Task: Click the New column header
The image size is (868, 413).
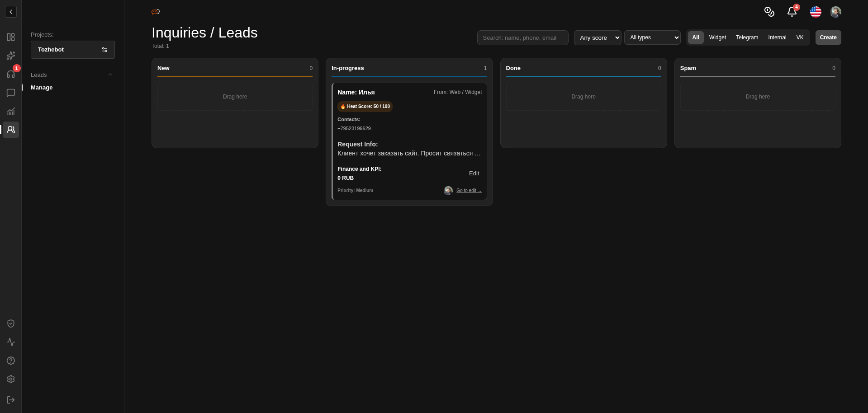Action: (163, 68)
